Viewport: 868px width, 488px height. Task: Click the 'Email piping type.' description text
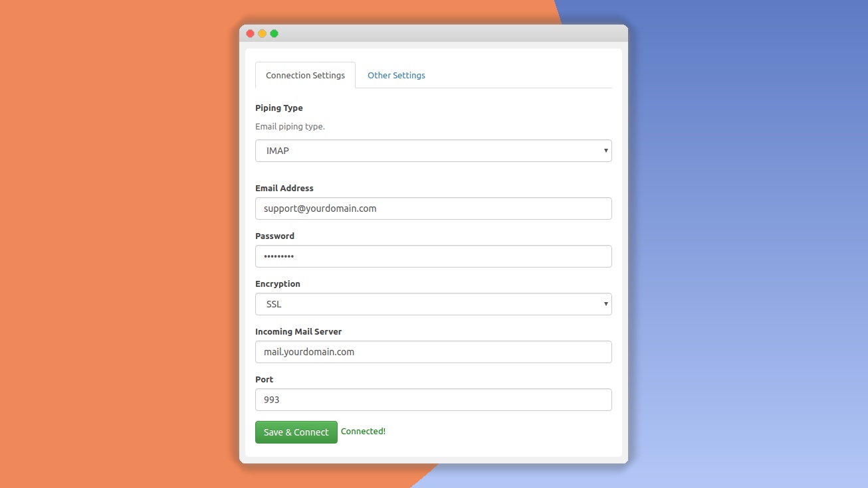tap(290, 127)
